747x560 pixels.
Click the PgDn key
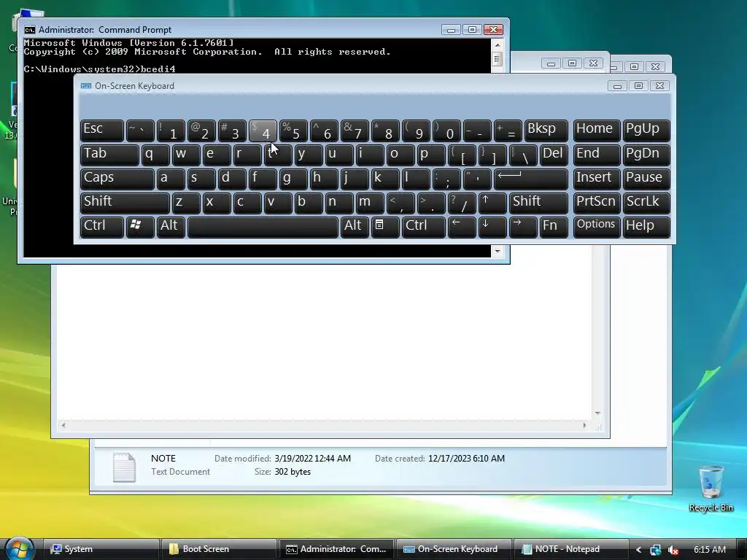646,155
